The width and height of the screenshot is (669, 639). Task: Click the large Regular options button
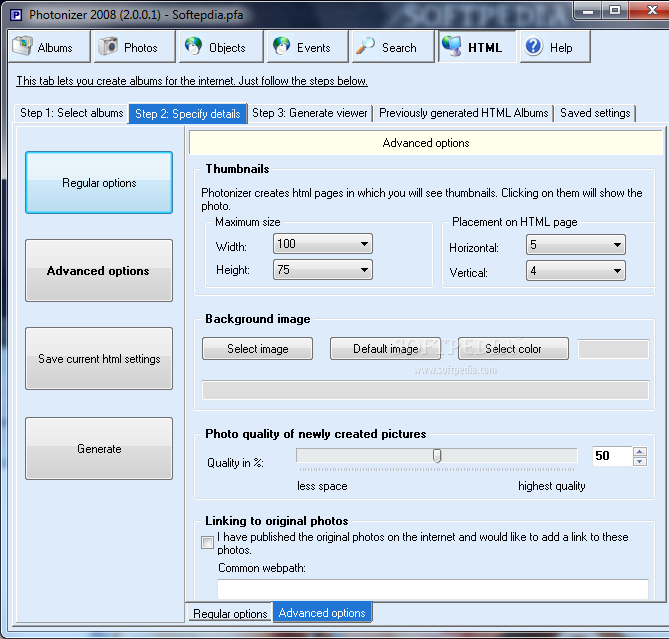tap(99, 183)
